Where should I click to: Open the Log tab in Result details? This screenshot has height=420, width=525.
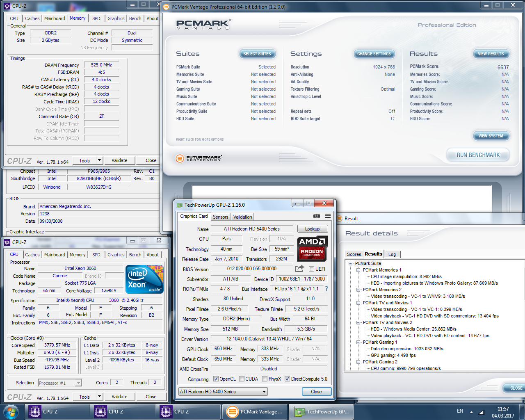click(392, 254)
